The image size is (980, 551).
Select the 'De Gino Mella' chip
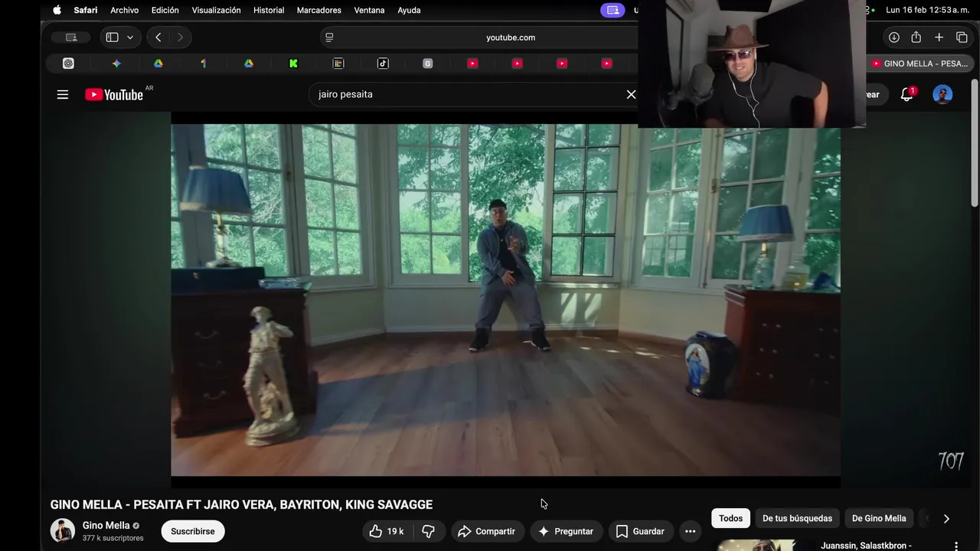(879, 518)
